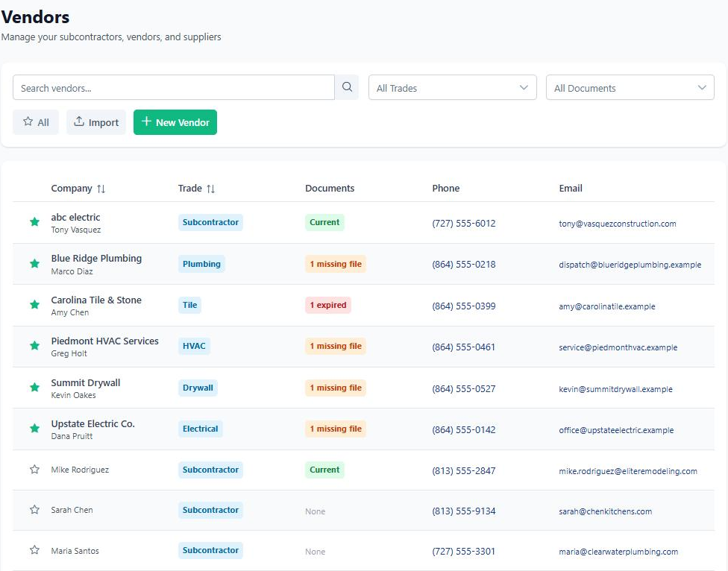Viewport: 728px width, 571px height.
Task: Open Carolina Tile & Stone vendor
Action: point(96,300)
